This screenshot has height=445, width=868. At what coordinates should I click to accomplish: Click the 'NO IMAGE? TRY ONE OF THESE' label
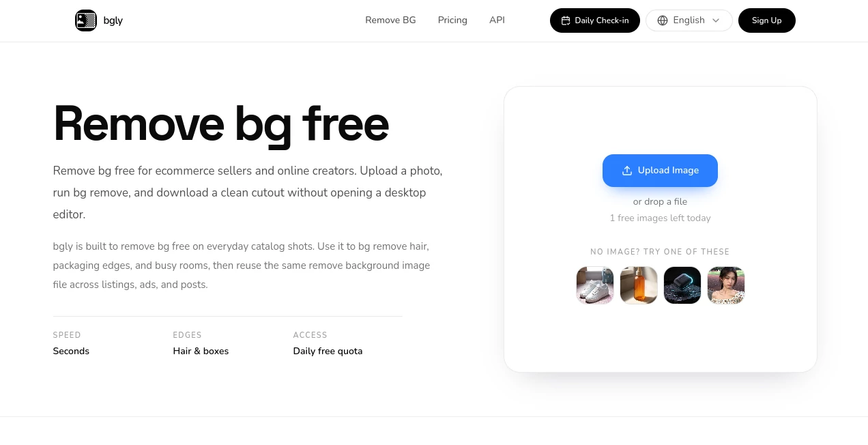point(660,252)
